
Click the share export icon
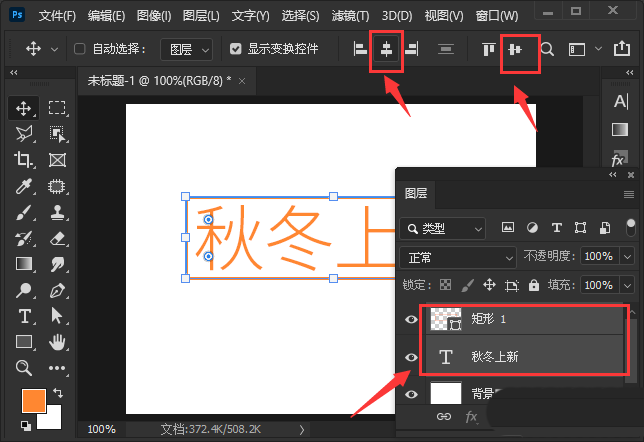622,48
